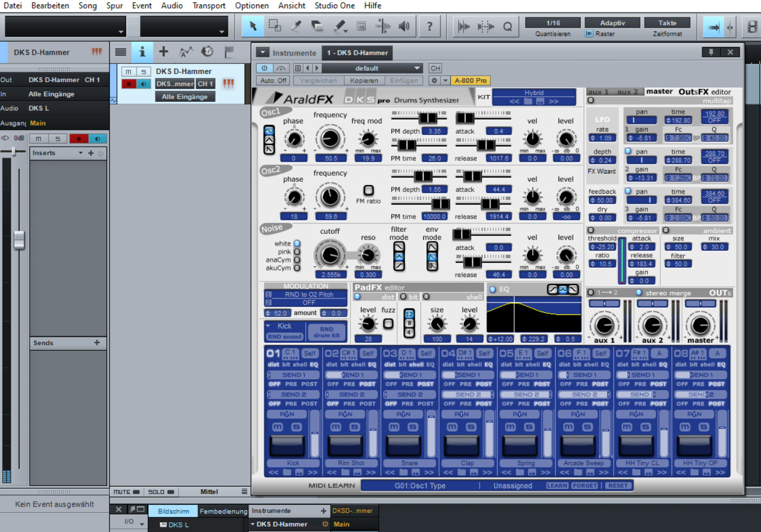The height and width of the screenshot is (532, 761).
Task: Toggle the inspector info icon
Action: [142, 52]
